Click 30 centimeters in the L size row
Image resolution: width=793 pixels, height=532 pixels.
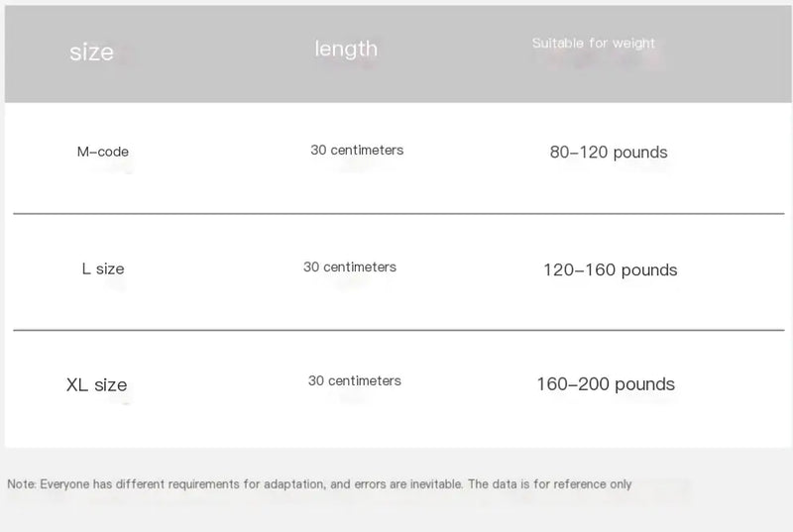[350, 267]
